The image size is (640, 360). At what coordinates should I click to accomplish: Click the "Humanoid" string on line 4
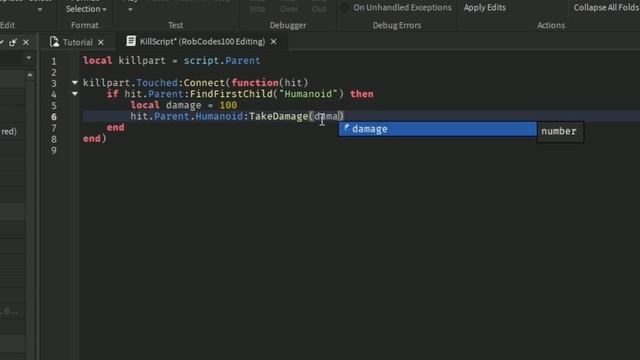coord(308,94)
